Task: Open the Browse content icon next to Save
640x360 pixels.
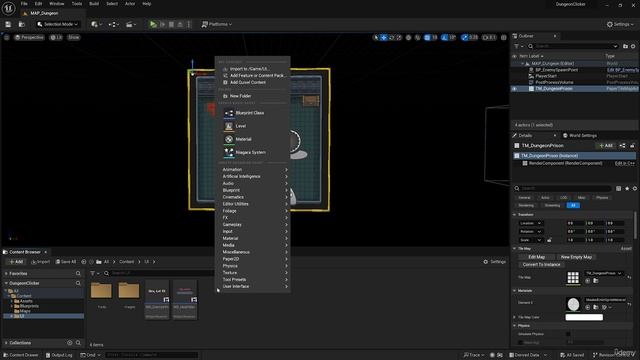Action: click(22, 24)
